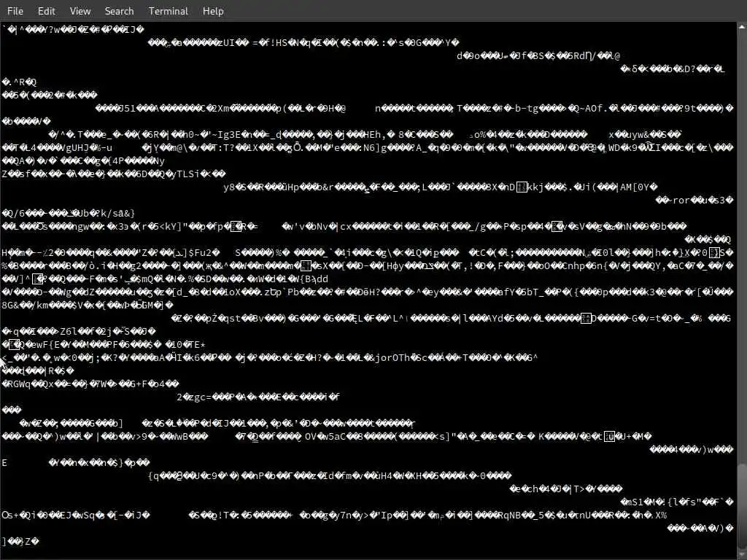The image size is (747, 560).
Task: Open the Search menu
Action: [119, 11]
